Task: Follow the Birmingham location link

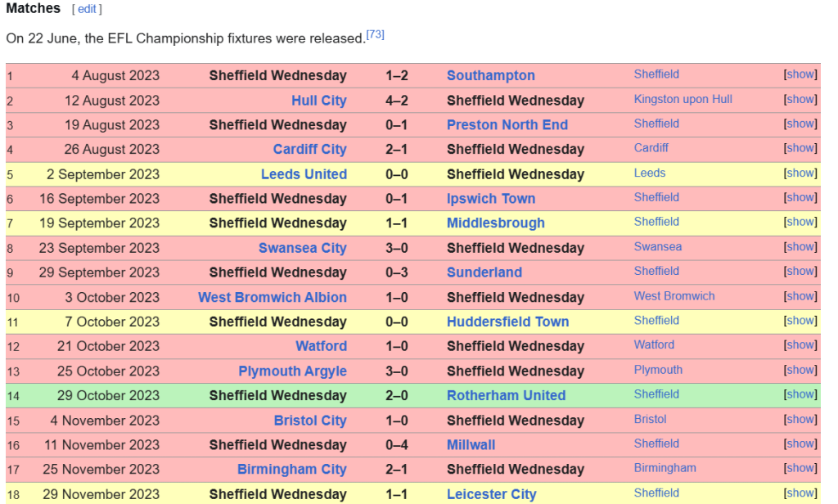Action: [x=665, y=468]
